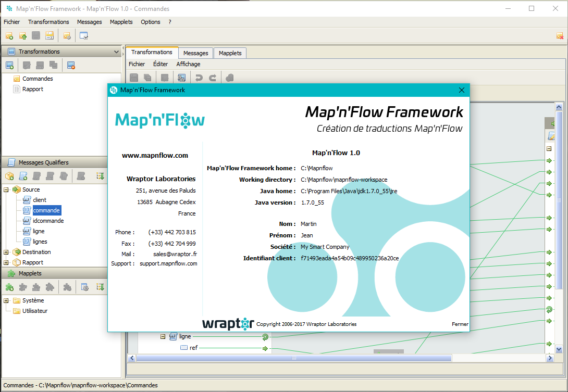
Task: Click the Société value My Smart Company
Action: click(x=325, y=247)
